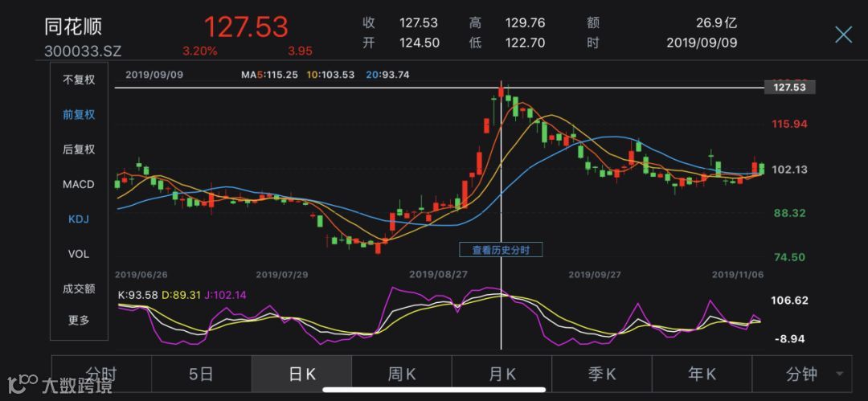Viewport: 868px width, 401px height.
Task: Click the turnover value 26.9亿
Action: pyautogui.click(x=717, y=23)
